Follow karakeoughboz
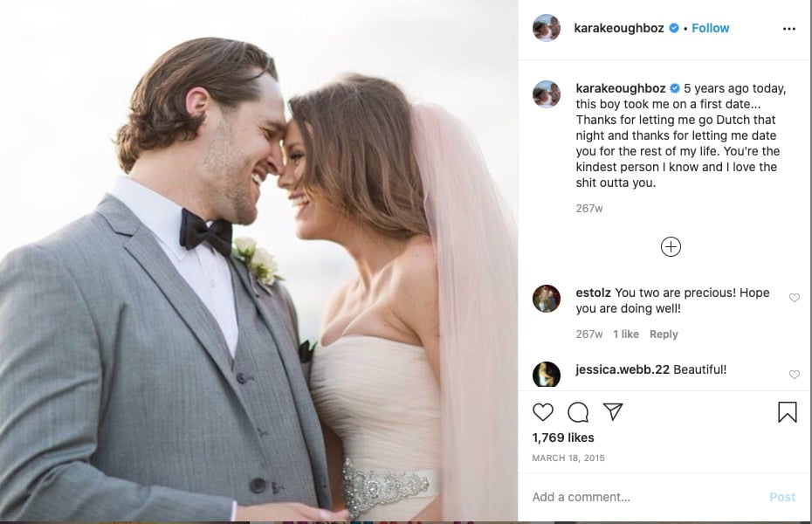 (x=710, y=28)
